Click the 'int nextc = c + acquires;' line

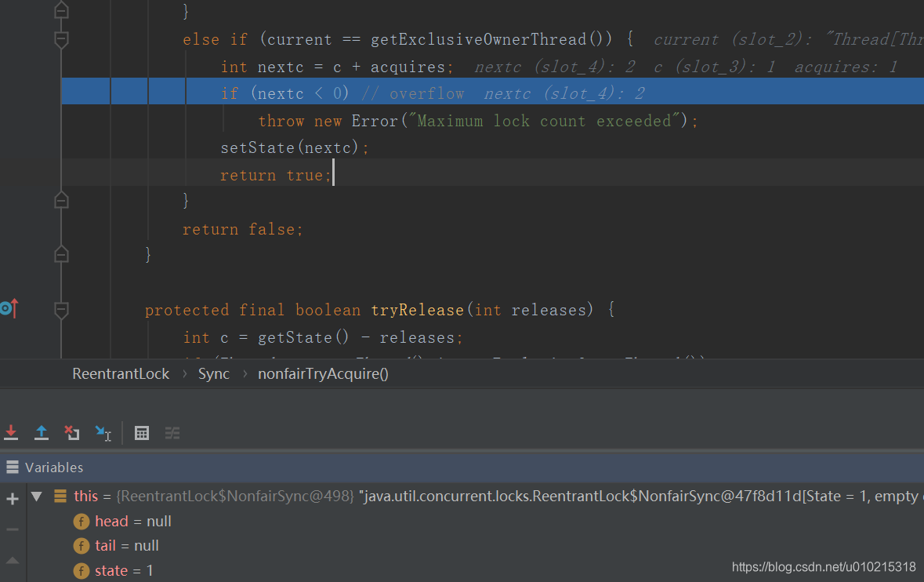336,67
